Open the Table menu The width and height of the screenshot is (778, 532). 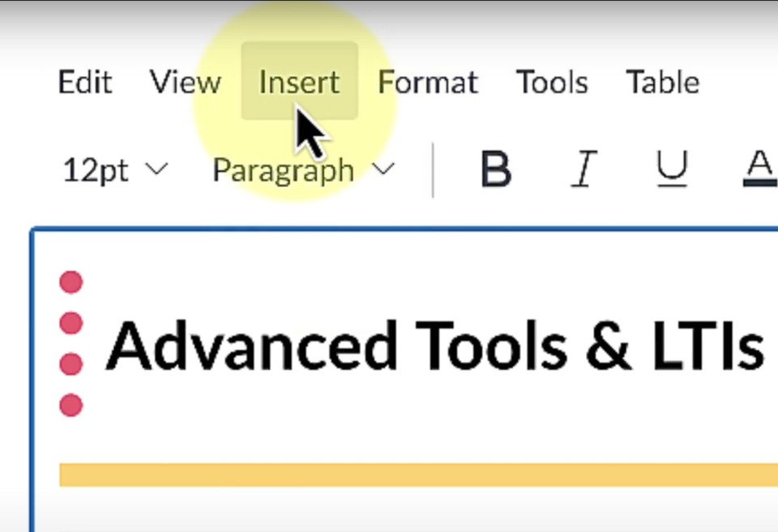click(662, 82)
